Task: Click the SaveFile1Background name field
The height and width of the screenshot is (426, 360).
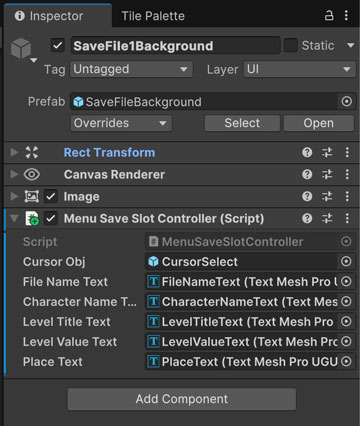Action: (175, 46)
